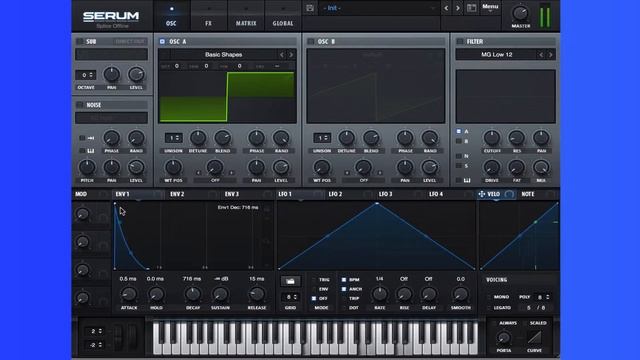
Task: Select the LFO 3 tab
Action: coord(385,194)
